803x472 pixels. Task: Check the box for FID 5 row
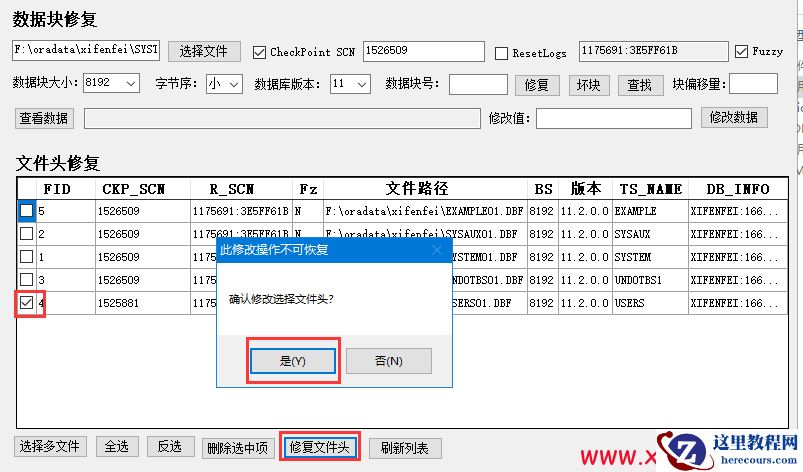[x=27, y=210]
